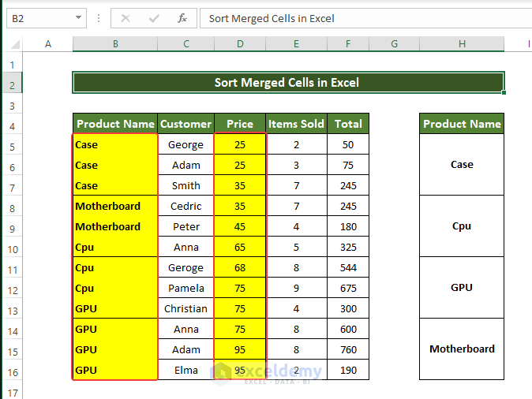The image size is (532, 399).
Task: Open the Name Box dropdown arrow
Action: 78,17
